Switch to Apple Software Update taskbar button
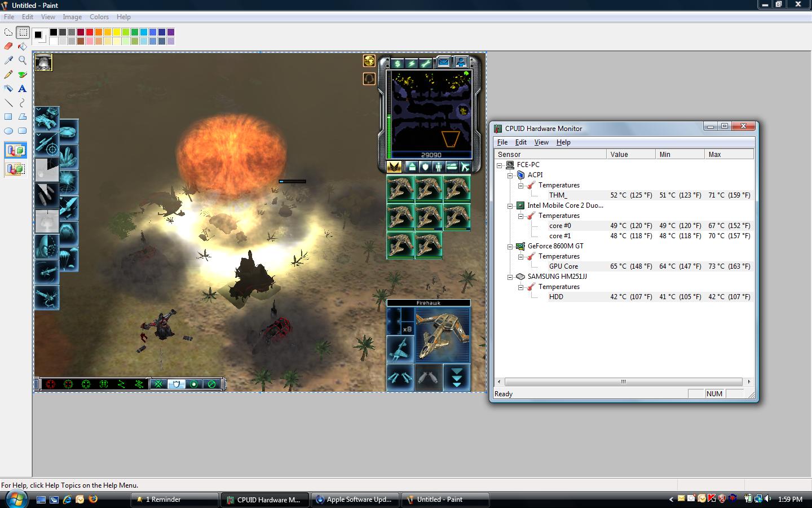This screenshot has width=812, height=508. click(x=355, y=500)
